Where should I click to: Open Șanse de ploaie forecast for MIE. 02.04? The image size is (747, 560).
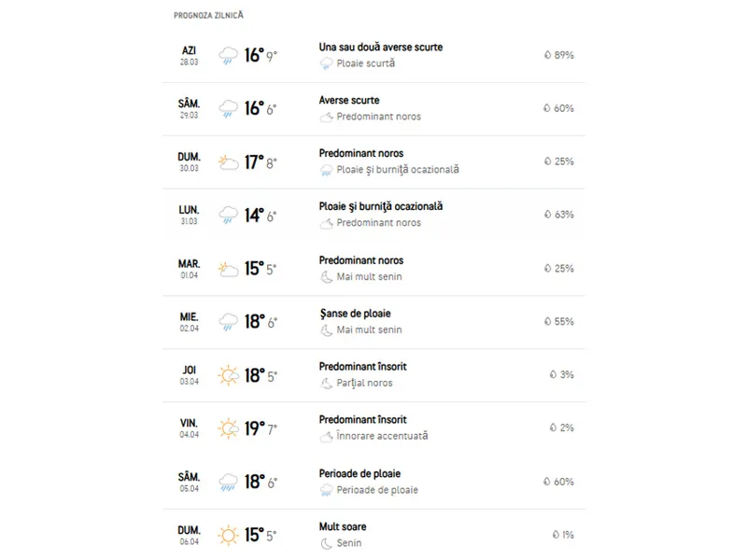click(x=374, y=322)
